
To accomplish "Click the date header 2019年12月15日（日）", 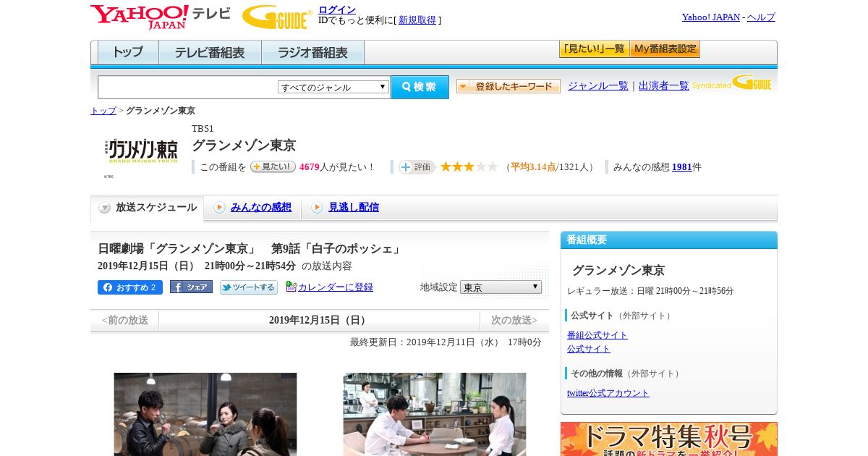I will click(x=319, y=320).
